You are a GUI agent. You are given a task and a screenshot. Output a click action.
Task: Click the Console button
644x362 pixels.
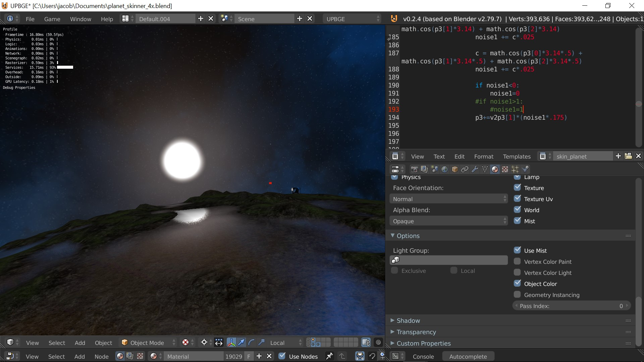[x=423, y=356]
